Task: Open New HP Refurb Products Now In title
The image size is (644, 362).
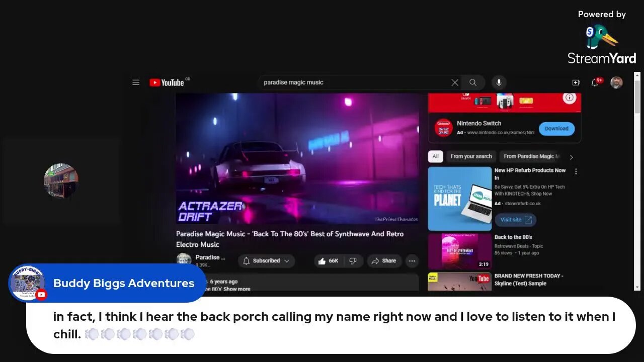Action: 530,174
